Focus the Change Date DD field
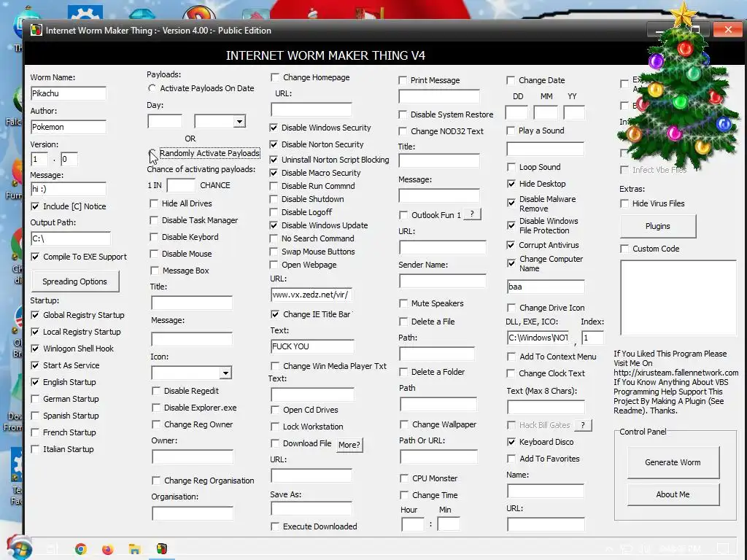The image size is (747, 560). tap(516, 113)
